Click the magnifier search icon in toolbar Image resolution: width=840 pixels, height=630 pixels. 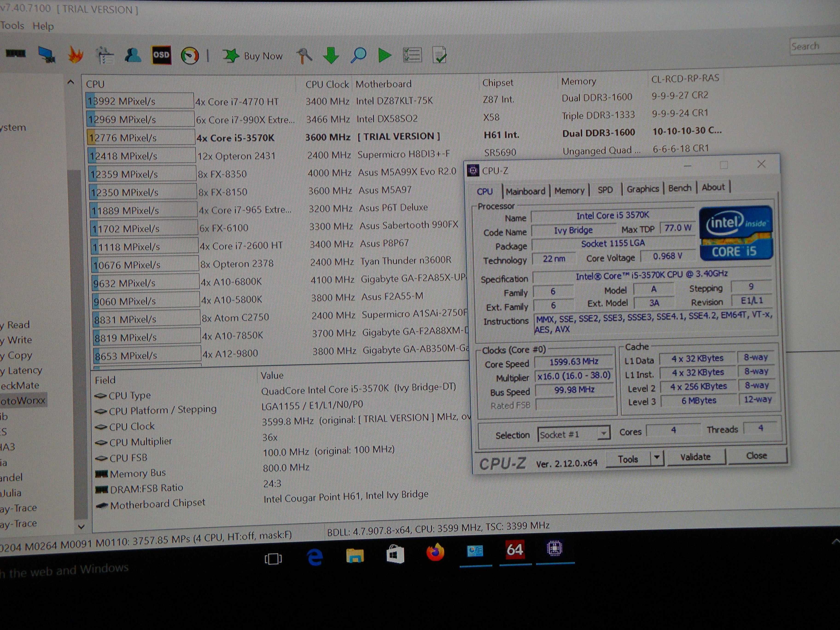(x=358, y=55)
